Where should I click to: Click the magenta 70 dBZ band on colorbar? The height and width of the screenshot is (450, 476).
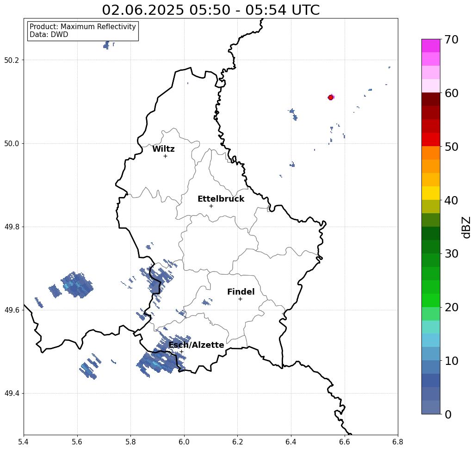[x=431, y=46]
